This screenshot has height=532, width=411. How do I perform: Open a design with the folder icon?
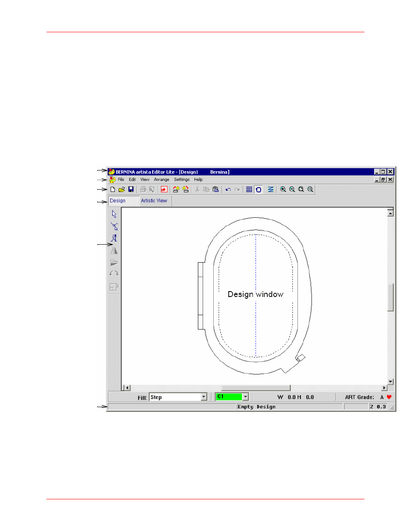pos(121,189)
